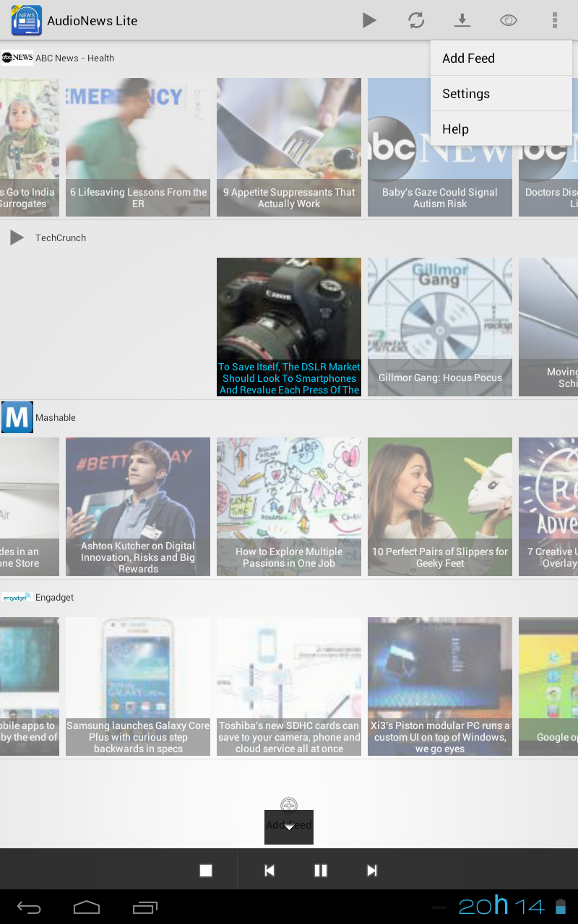The image size is (578, 924).
Task: Open the Android recent apps button
Action: 144,907
